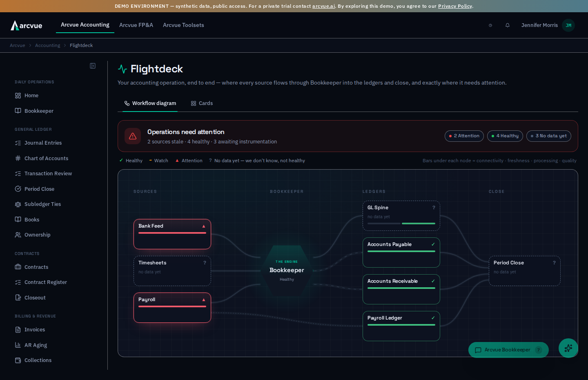Click the Chart of Accounts hash icon
The height and width of the screenshot is (380, 588).
[18, 159]
